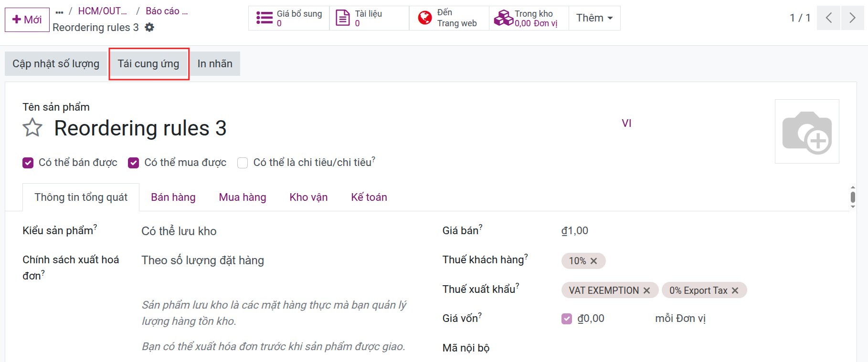
Task: Edit Giá vốn value ₫0,00
Action: pyautogui.click(x=591, y=319)
